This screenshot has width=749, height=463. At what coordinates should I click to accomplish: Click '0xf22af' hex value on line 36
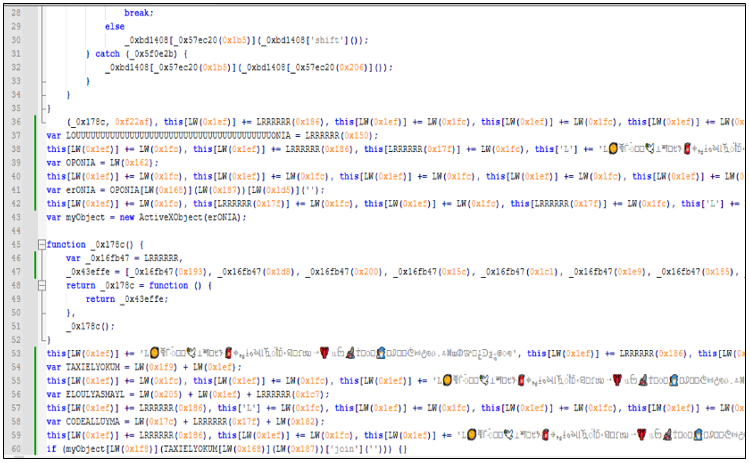131,122
